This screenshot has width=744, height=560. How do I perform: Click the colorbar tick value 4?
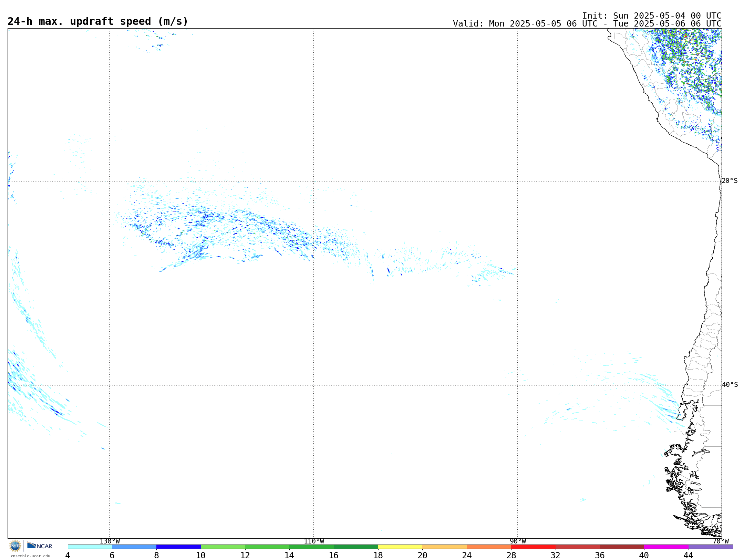pyautogui.click(x=68, y=556)
